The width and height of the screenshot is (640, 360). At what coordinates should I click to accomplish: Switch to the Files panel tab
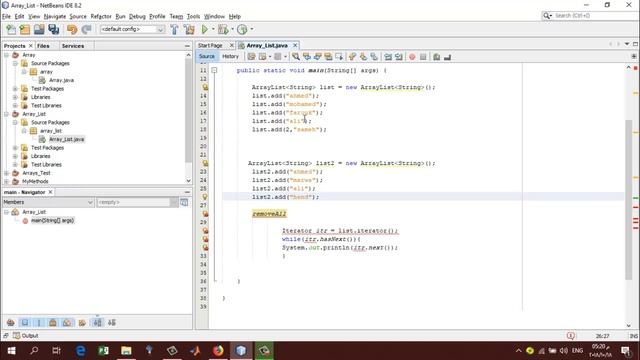tap(43, 46)
